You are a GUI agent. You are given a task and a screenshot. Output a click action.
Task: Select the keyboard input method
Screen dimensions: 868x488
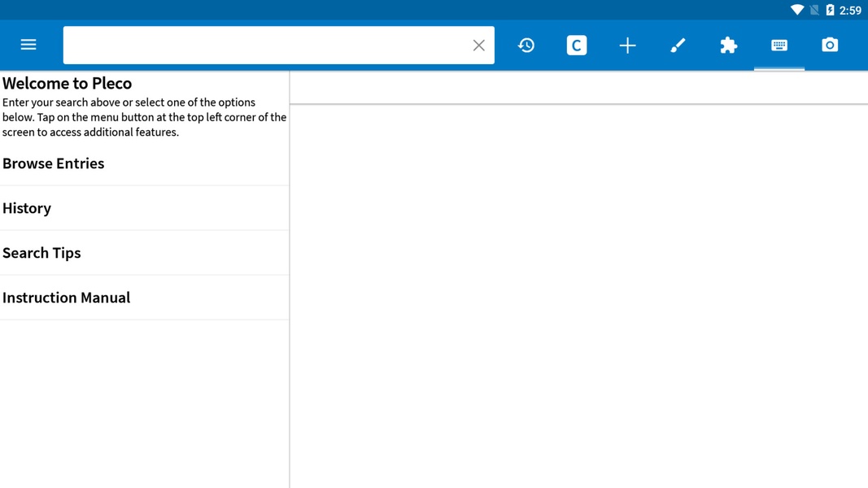(x=779, y=46)
